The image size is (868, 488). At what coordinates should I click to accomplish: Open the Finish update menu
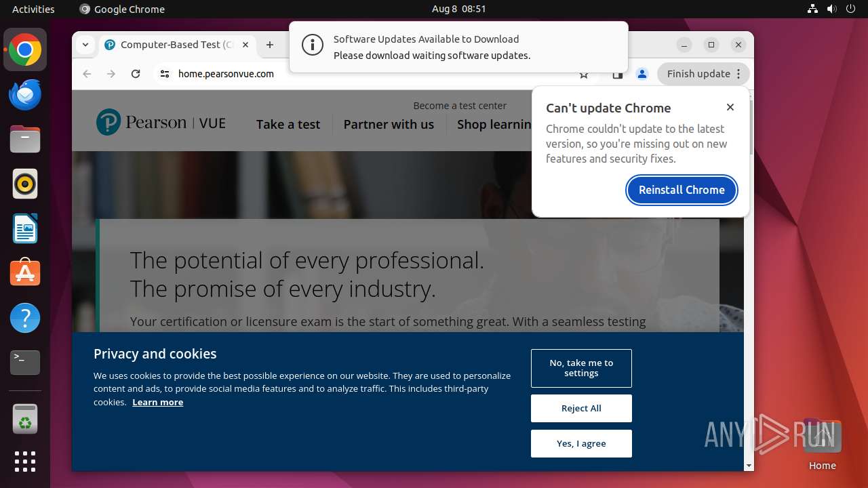pyautogui.click(x=703, y=74)
